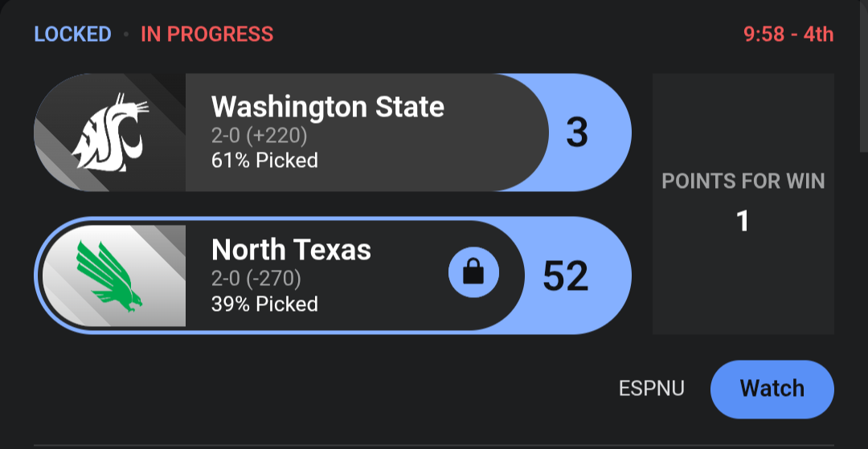Screen dimensions: 868x449
Task: Click the lock icon on North Texas
Action: point(473,272)
